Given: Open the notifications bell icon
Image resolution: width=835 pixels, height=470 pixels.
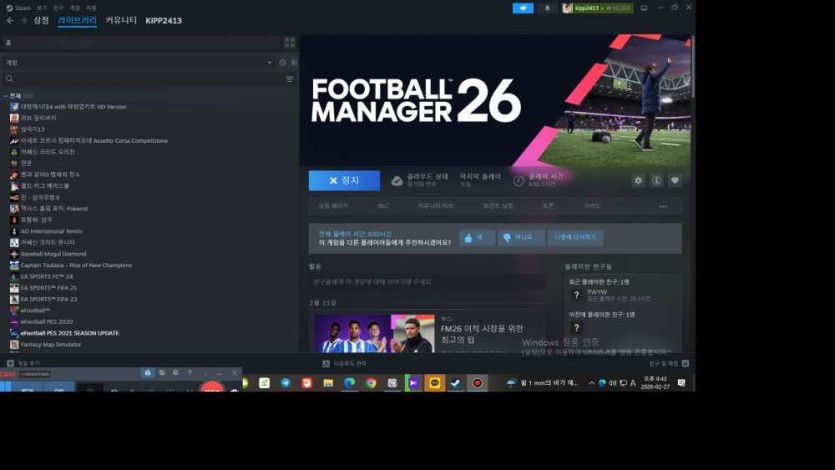Looking at the screenshot, I should 547,8.
